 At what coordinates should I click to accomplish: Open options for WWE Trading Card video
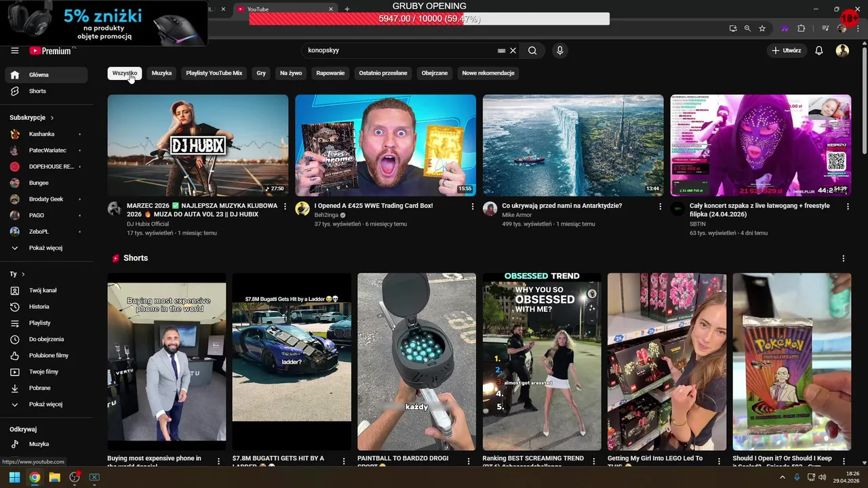473,206
